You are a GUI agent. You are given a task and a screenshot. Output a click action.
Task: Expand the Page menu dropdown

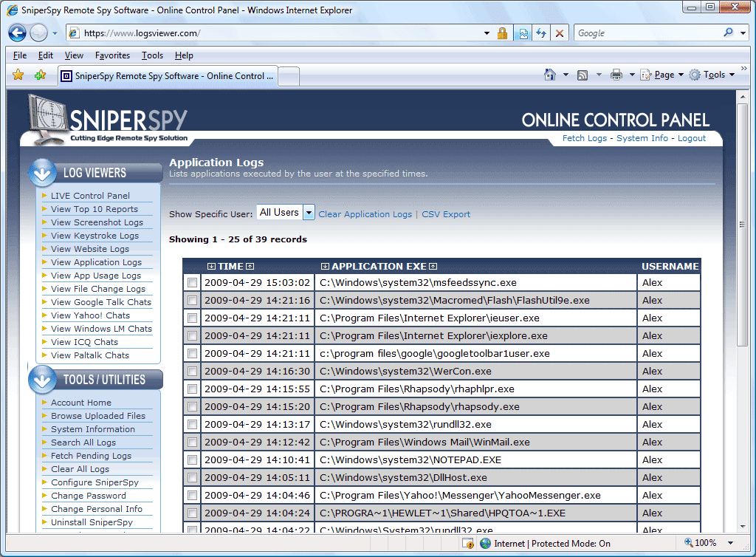click(662, 75)
